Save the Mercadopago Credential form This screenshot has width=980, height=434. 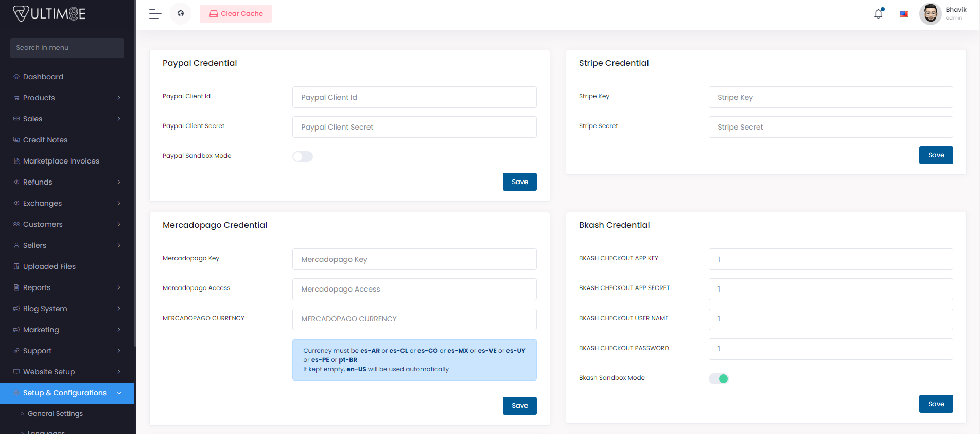(x=520, y=406)
